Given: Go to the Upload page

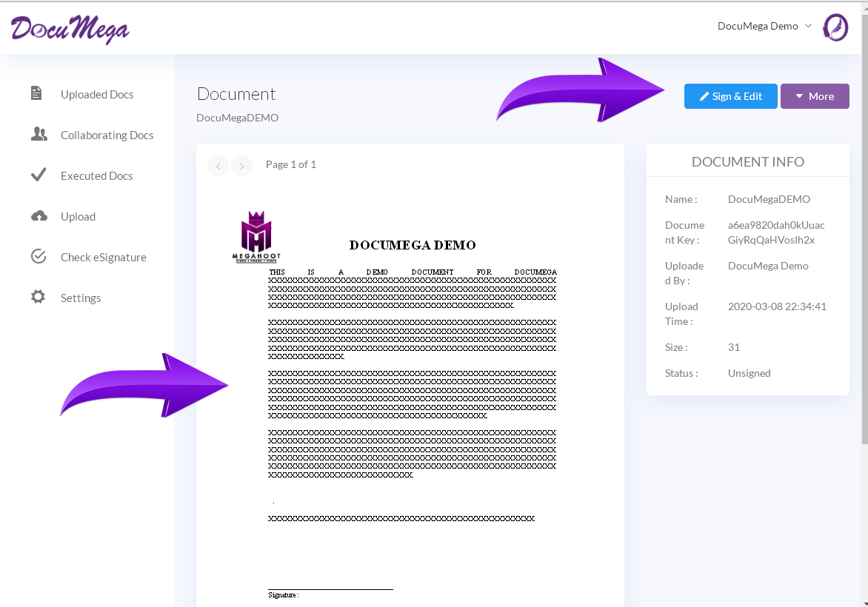Looking at the screenshot, I should click(x=78, y=216).
